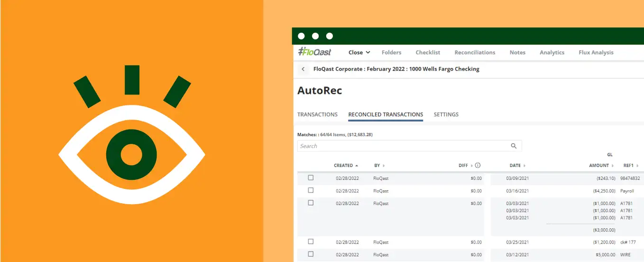Sort by CREATED column arrow
The width and height of the screenshot is (644, 262).
click(x=357, y=166)
